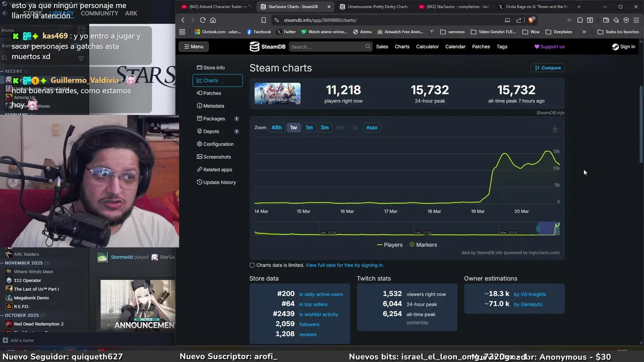This screenshot has height=362, width=644.
Task: Click Support us heart link
Action: 549,47
